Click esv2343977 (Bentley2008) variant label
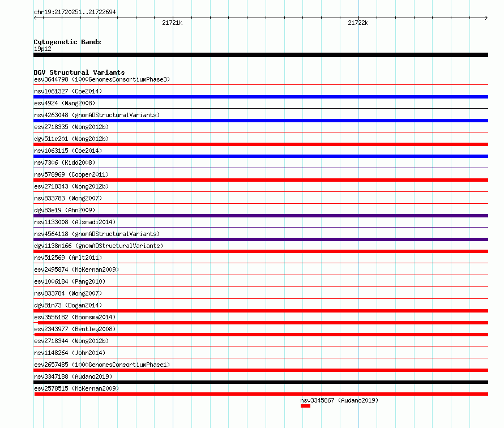Viewport: 504px width, 428px height. click(x=75, y=329)
